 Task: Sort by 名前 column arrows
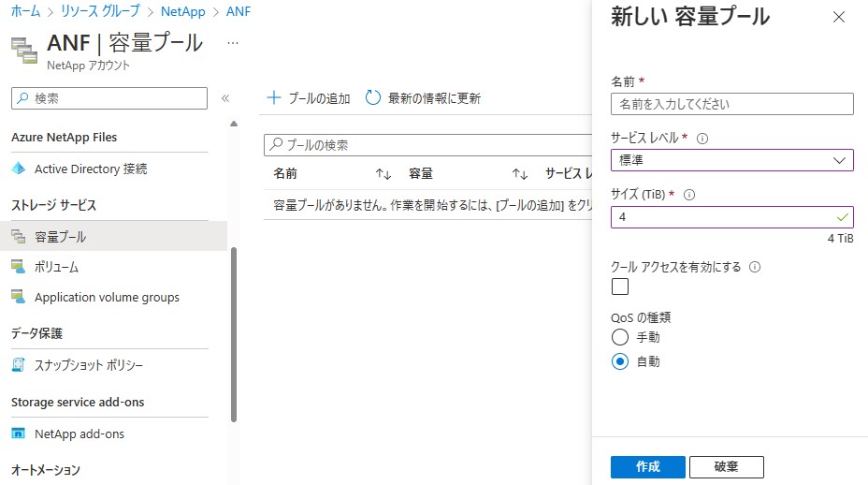(x=383, y=174)
